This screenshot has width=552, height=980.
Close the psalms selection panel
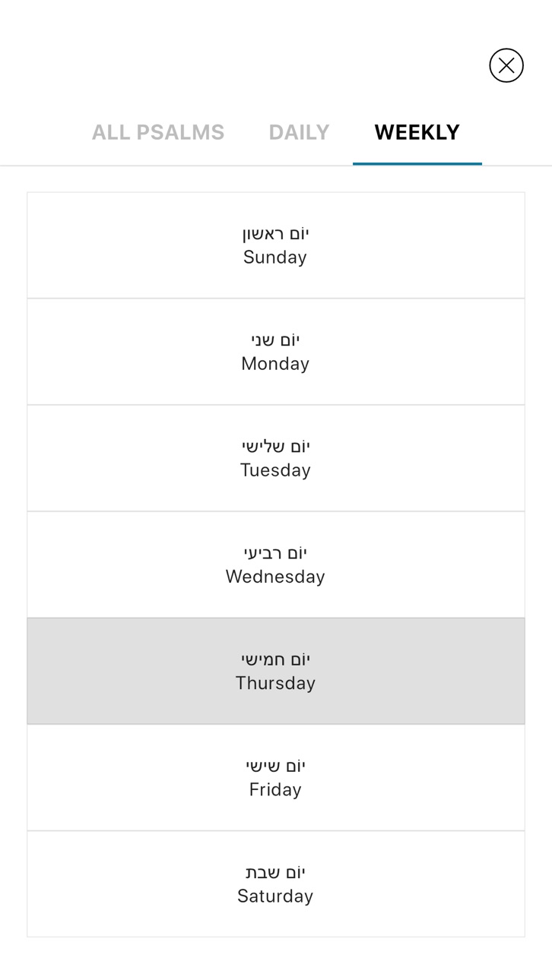[x=506, y=65]
